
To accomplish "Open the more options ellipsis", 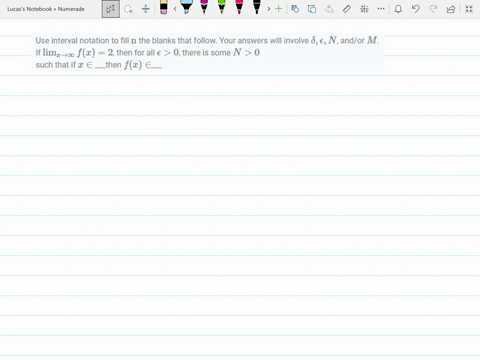I will click(381, 9).
